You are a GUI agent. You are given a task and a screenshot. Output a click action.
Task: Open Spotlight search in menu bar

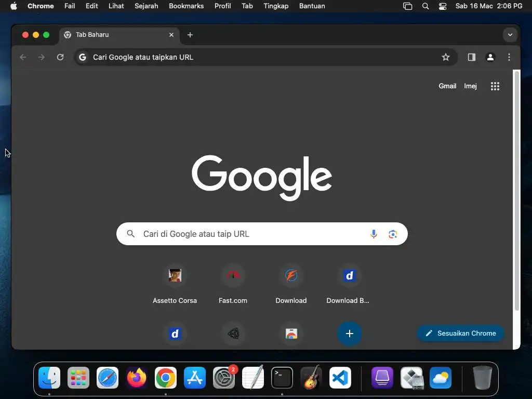pos(425,6)
